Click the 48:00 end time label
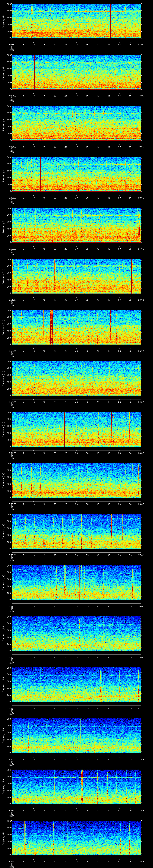The width and height of the screenshot is (153, 868). [141, 96]
